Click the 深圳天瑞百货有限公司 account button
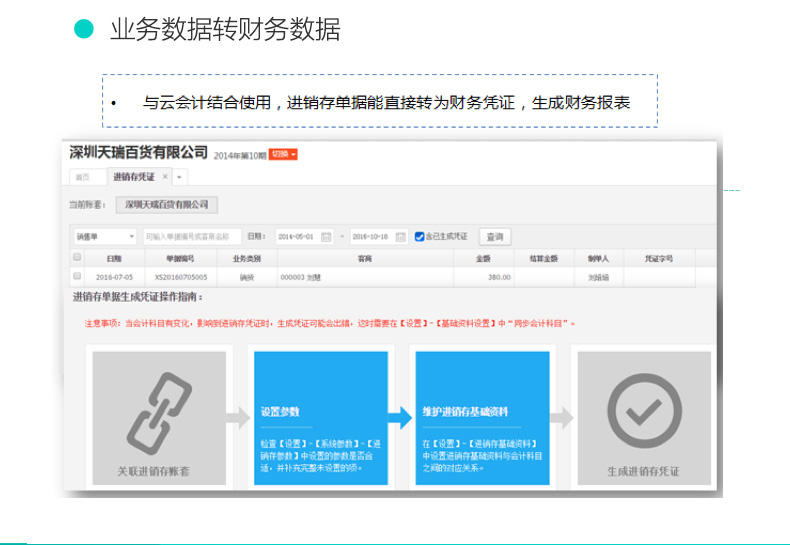 click(166, 205)
